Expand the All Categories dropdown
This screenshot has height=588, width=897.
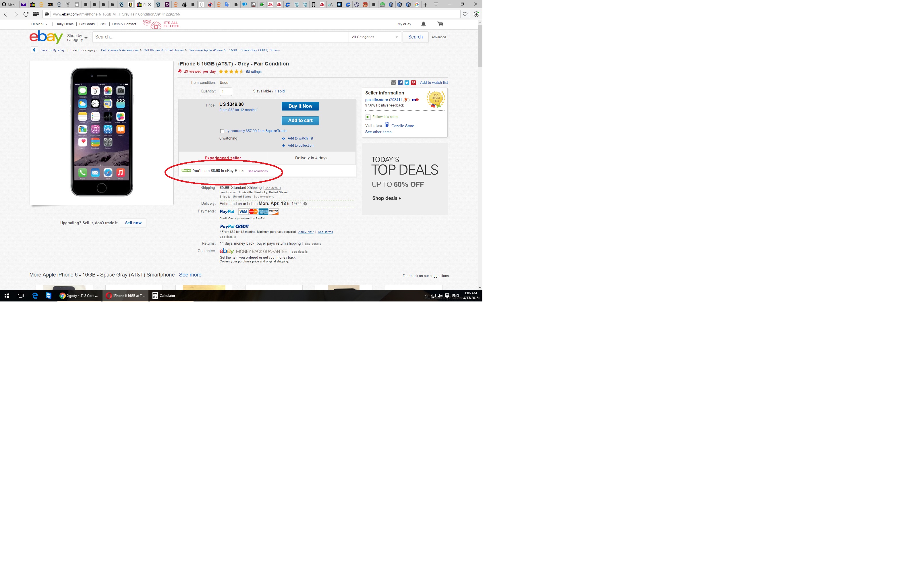(375, 37)
